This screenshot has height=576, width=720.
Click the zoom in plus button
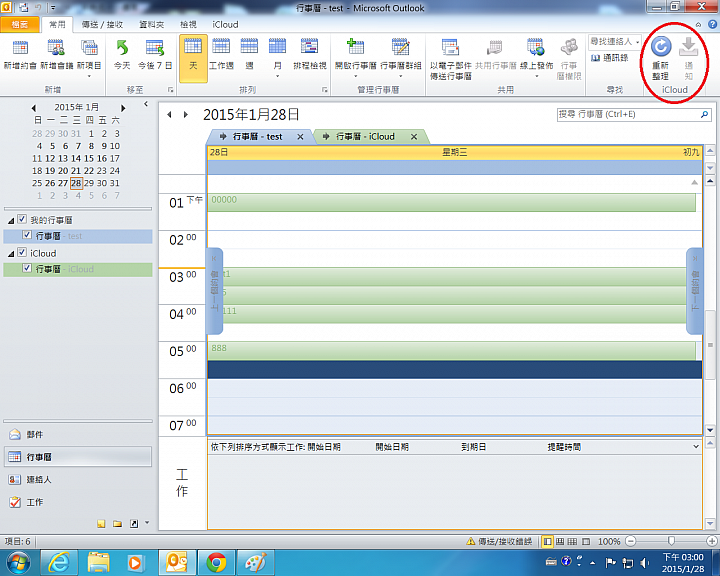[x=712, y=542]
